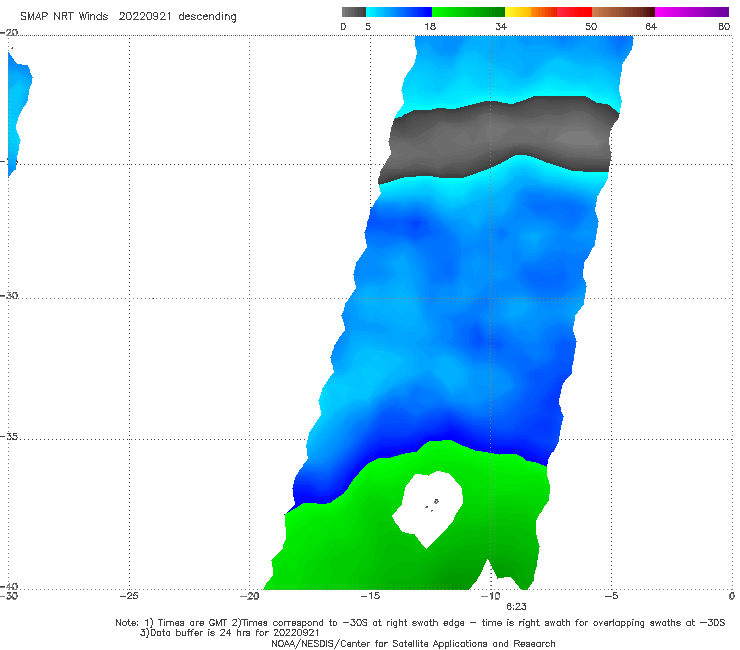Image resolution: width=740 pixels, height=650 pixels.
Task: Click the title "SMAP NRT Winds 20220921 descending"
Action: [x=128, y=17]
